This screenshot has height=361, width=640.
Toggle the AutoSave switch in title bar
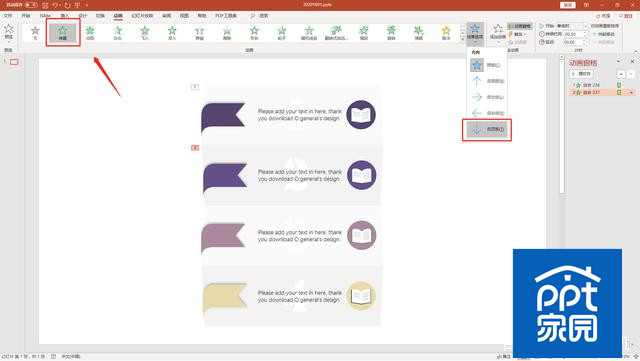pyautogui.click(x=31, y=5)
